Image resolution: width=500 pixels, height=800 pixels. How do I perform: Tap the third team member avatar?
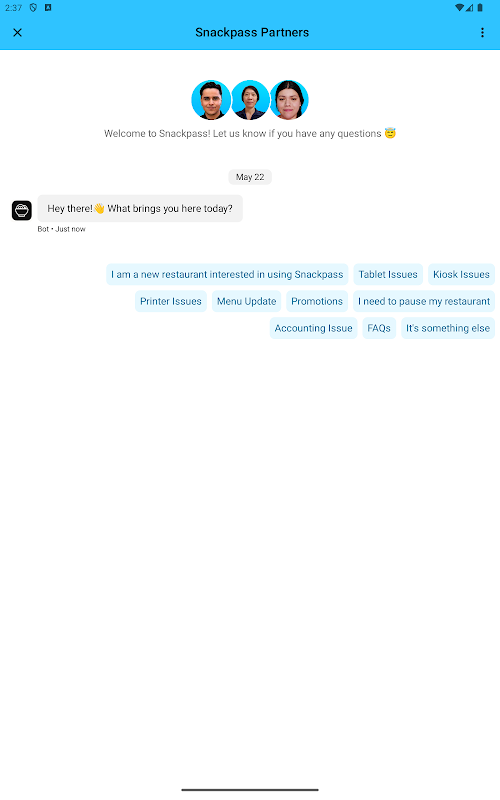click(289, 100)
